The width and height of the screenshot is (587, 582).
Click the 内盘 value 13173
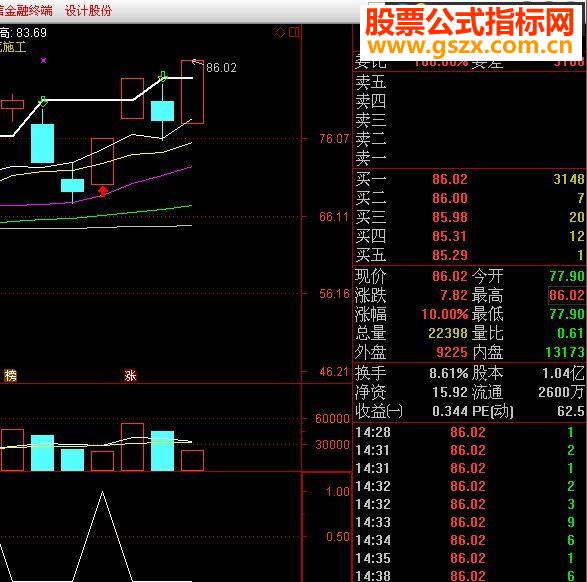[x=565, y=352]
